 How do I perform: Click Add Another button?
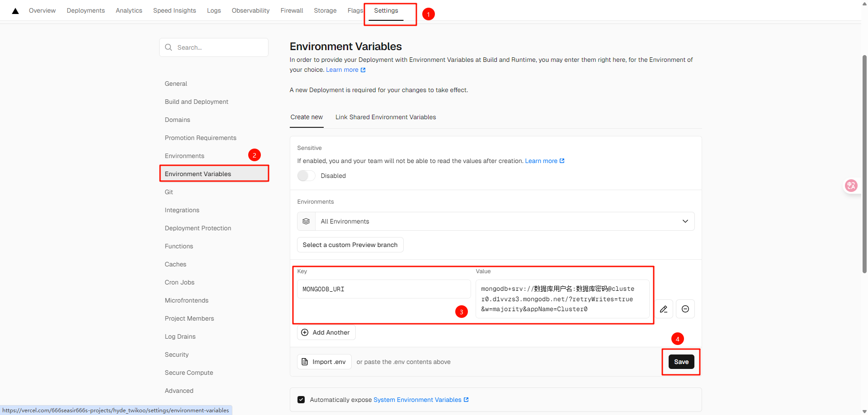[326, 332]
